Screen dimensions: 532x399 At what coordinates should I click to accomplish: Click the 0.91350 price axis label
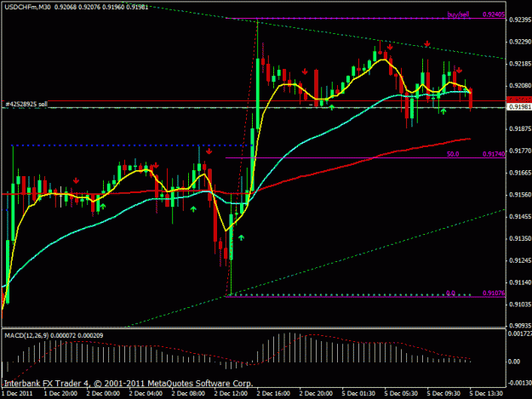520,239
